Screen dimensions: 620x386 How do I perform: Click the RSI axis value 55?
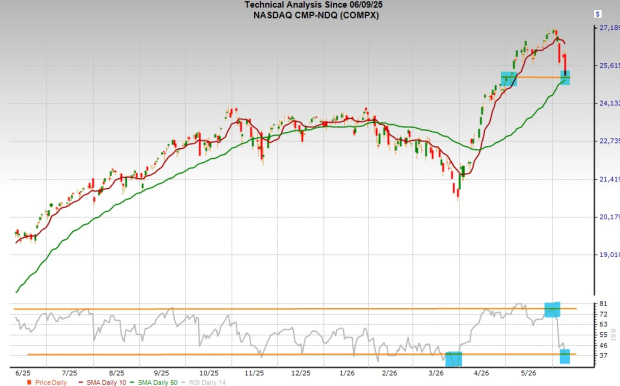tap(603, 335)
